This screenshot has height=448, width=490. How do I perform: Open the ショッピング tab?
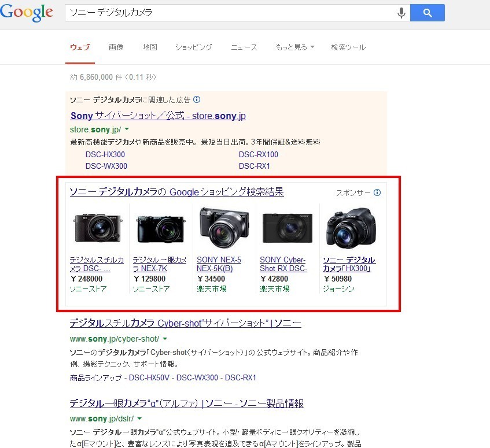pyautogui.click(x=193, y=47)
